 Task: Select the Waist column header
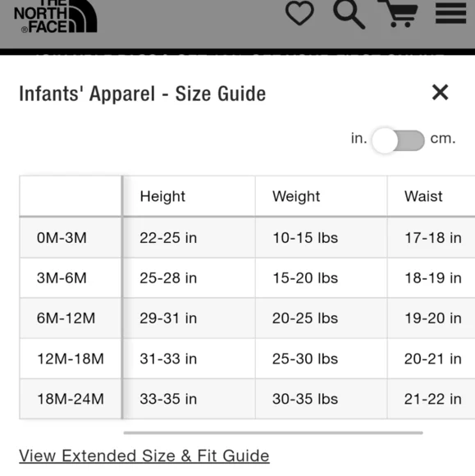click(423, 196)
